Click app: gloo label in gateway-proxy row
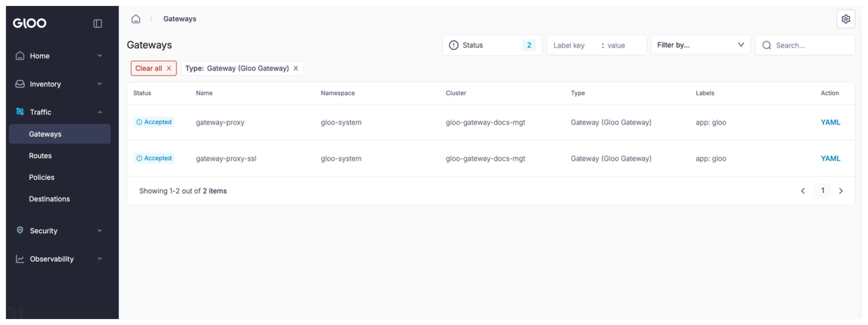Image resolution: width=868 pixels, height=325 pixels. pos(711,122)
